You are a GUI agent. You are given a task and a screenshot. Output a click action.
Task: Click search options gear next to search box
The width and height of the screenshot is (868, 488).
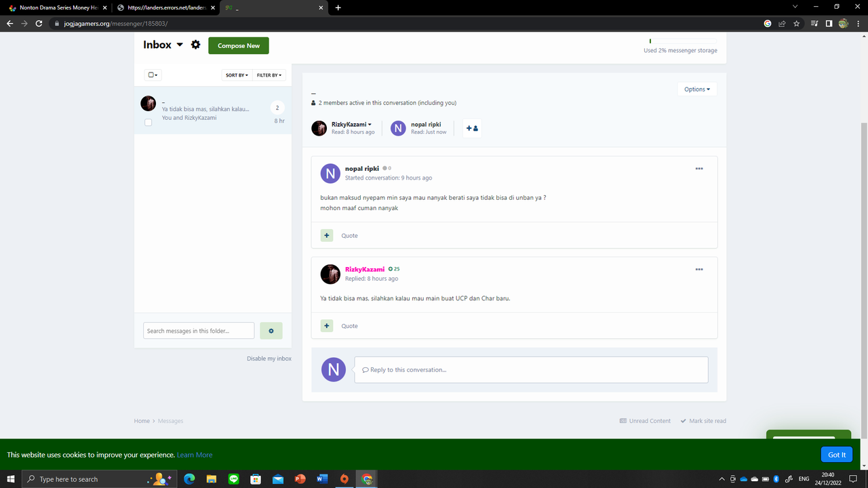(271, 331)
